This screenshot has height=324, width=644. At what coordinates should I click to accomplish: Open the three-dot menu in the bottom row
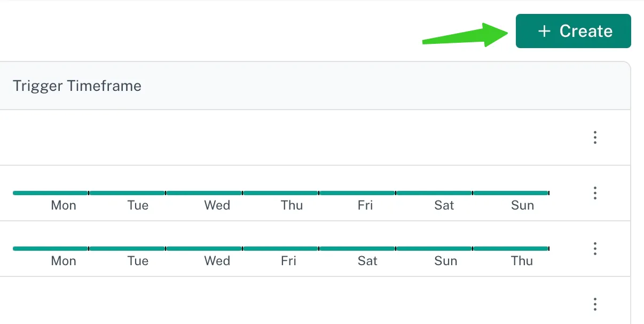tap(595, 304)
